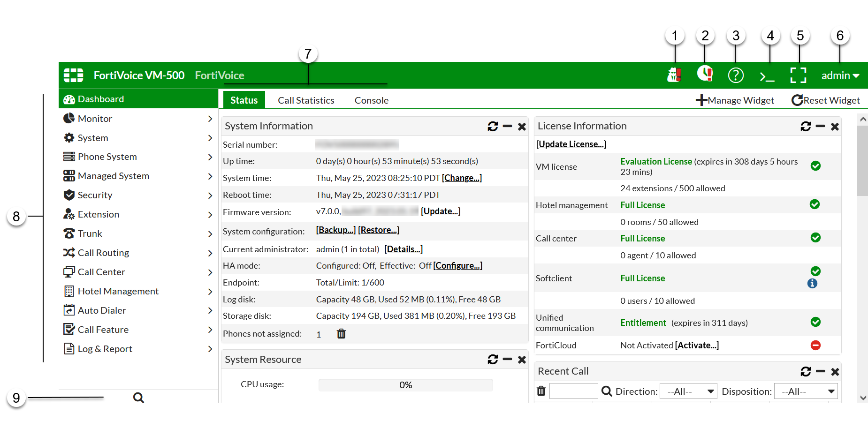
Task: Open the admin user dropdown
Action: [x=840, y=75]
